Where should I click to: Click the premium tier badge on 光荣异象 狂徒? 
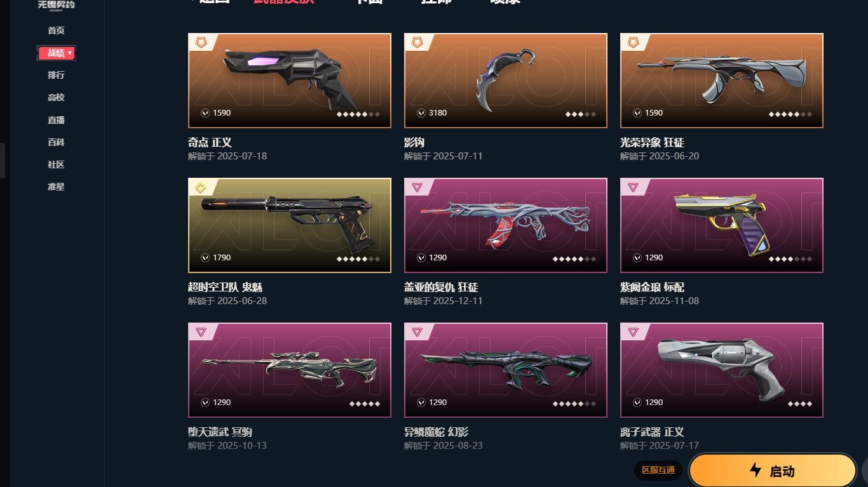tap(633, 43)
